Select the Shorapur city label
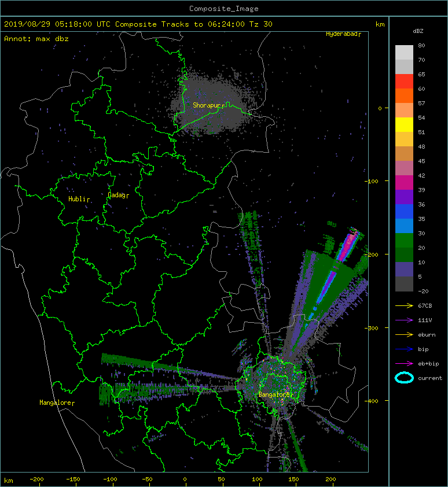 208,105
